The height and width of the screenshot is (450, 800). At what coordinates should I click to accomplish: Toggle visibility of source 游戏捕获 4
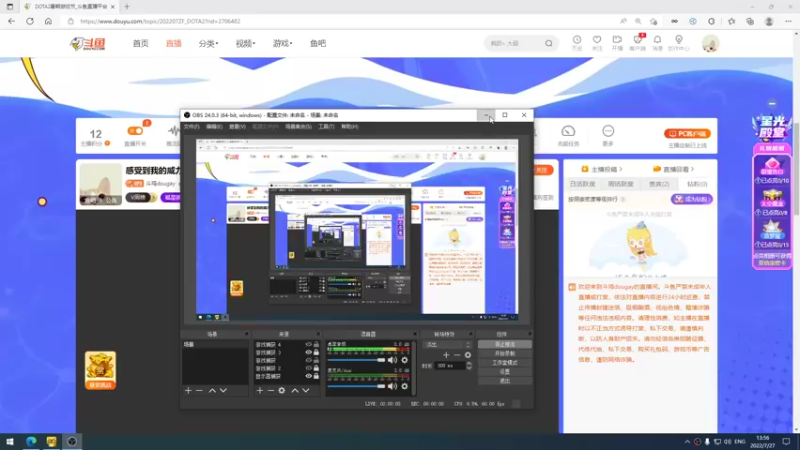[x=308, y=345]
